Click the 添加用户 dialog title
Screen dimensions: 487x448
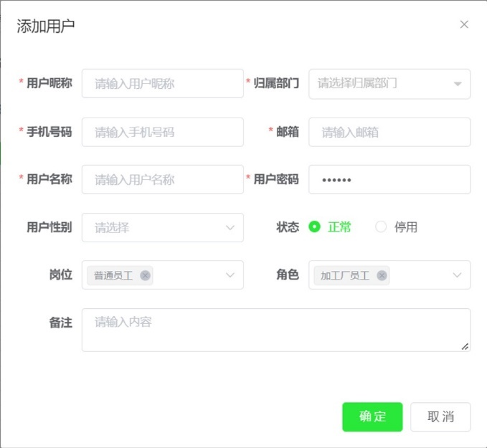tap(46, 26)
